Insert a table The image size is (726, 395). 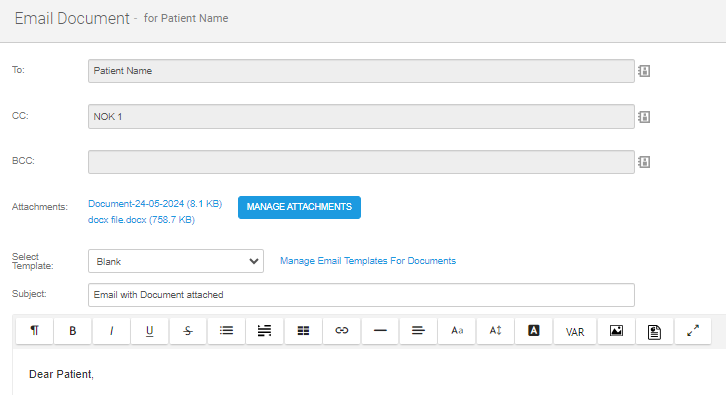[x=303, y=331]
